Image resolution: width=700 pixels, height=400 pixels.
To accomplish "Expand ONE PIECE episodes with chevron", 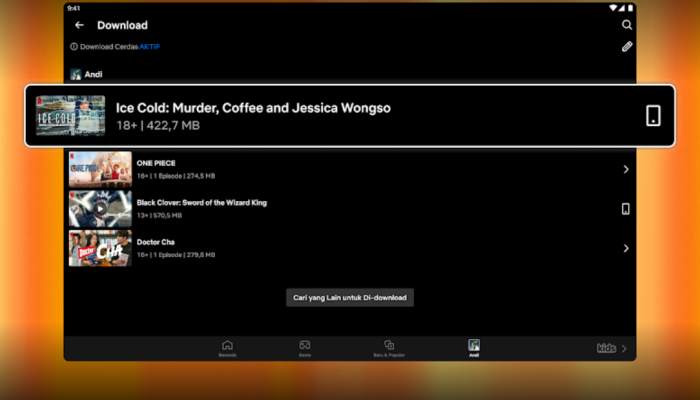I will click(626, 169).
